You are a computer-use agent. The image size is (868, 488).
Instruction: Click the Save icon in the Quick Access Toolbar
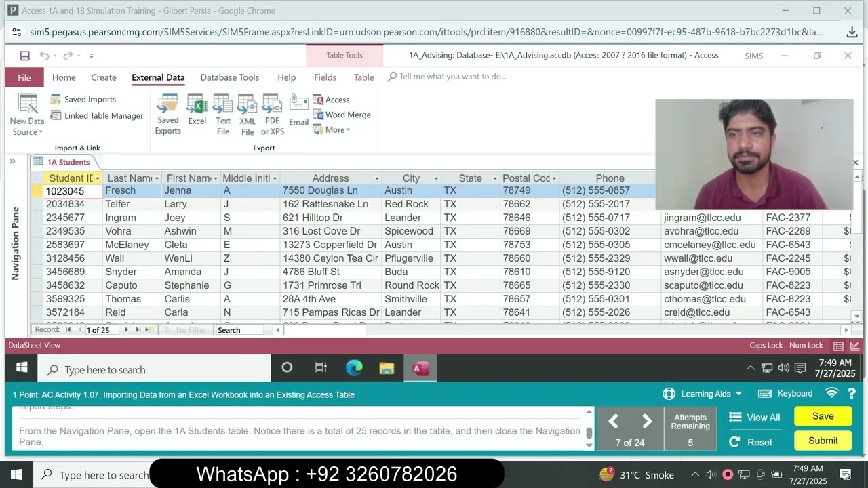point(24,56)
